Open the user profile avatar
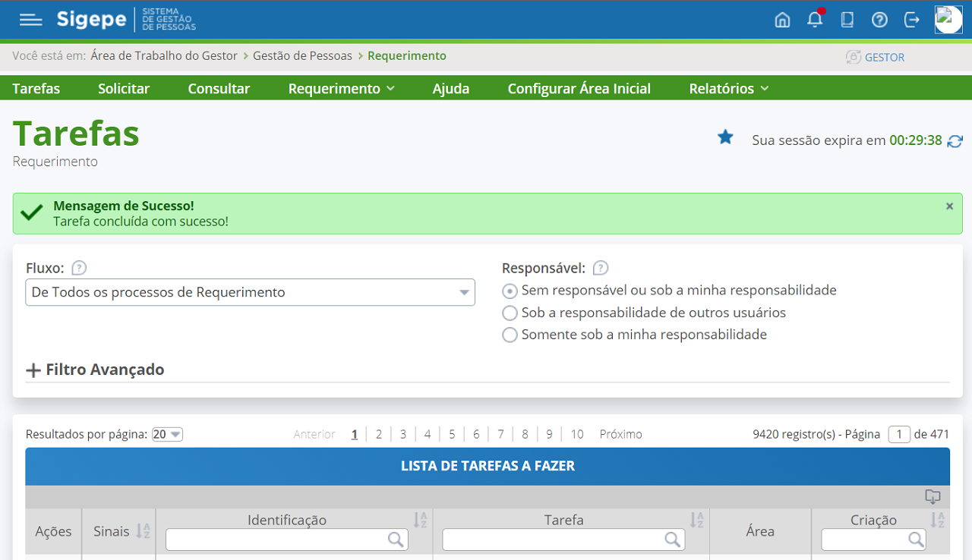The image size is (972, 560). pos(948,20)
